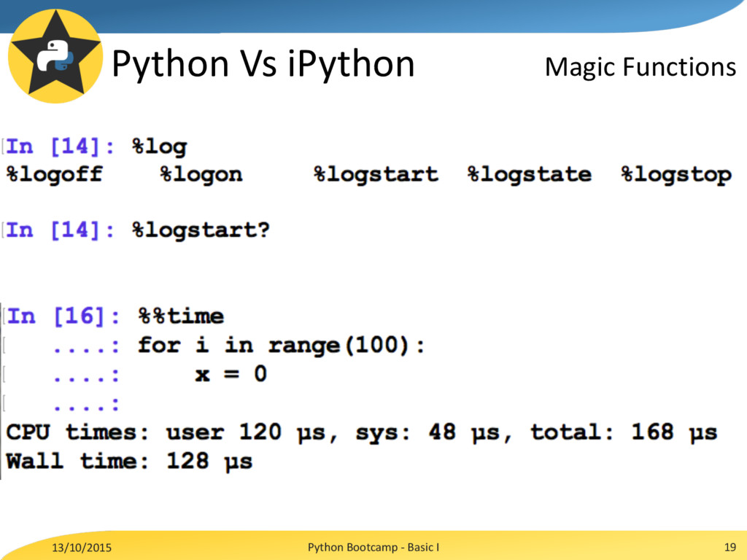This screenshot has height=560, width=747.
Task: Click the '%logstate' completion option
Action: coord(530,174)
